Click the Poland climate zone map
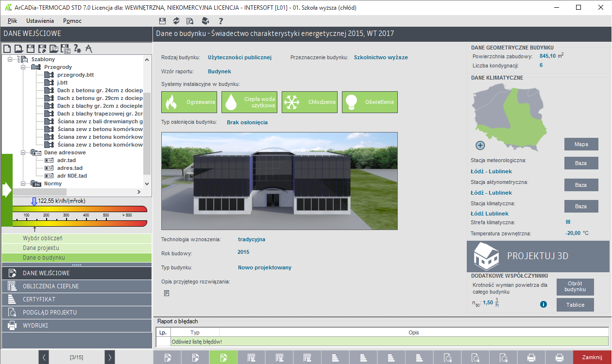The image size is (612, 364). [510, 118]
